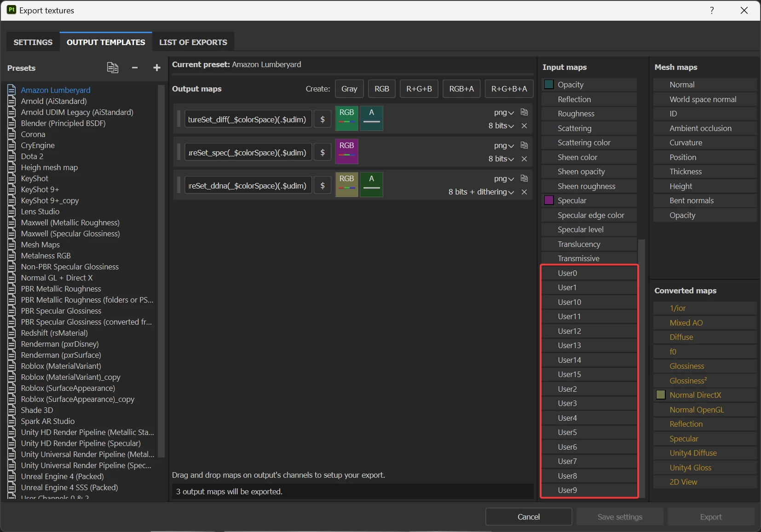Image resolution: width=761 pixels, height=532 pixels.
Task: Duplicate the _diff output map
Action: (524, 112)
